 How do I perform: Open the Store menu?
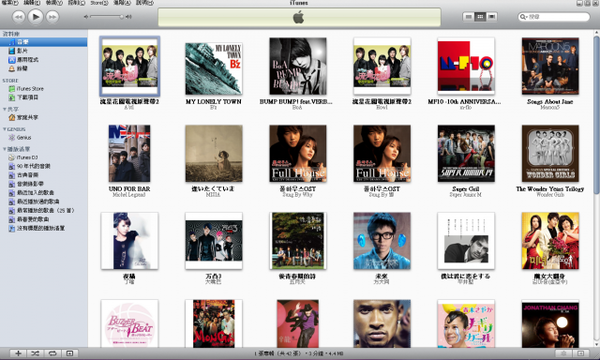coord(99,3)
